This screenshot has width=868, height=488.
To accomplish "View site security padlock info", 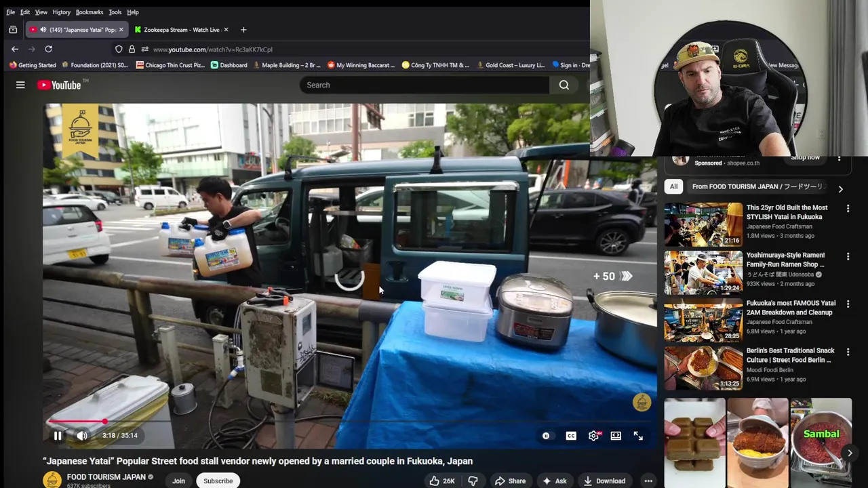I will point(132,49).
